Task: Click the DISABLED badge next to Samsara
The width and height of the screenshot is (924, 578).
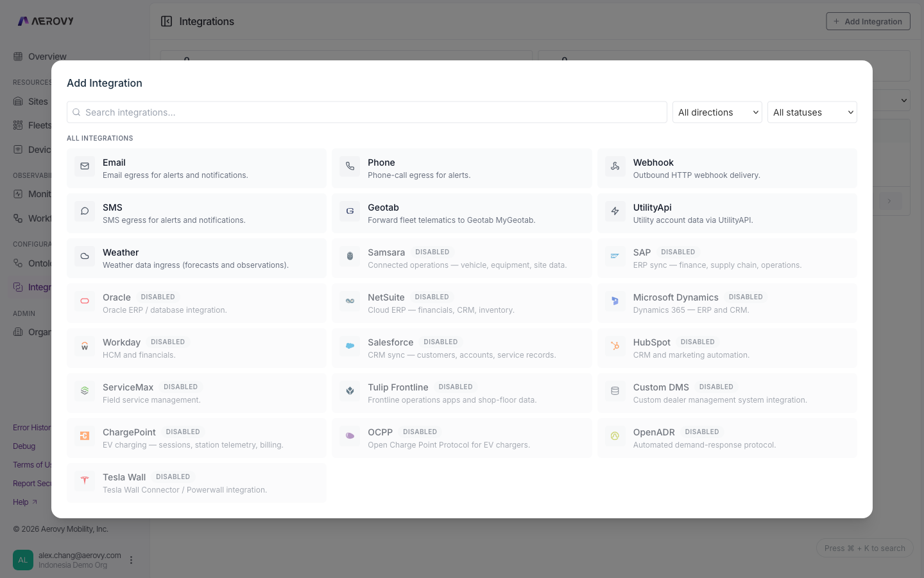Action: click(x=432, y=252)
